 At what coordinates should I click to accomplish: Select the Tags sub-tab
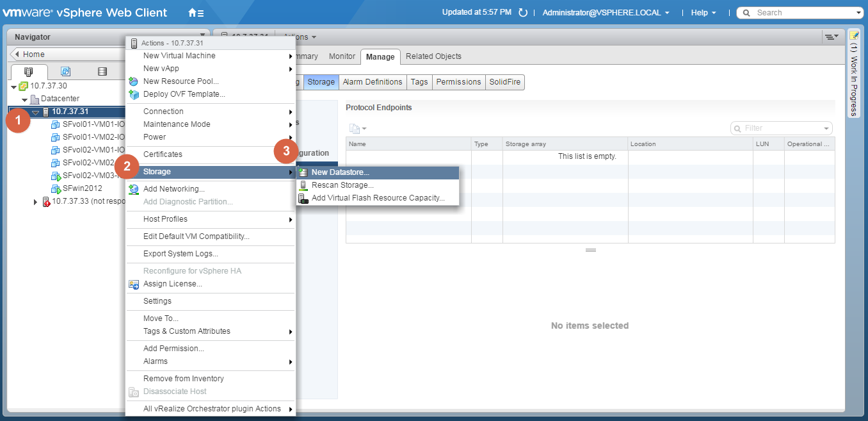pyautogui.click(x=419, y=82)
